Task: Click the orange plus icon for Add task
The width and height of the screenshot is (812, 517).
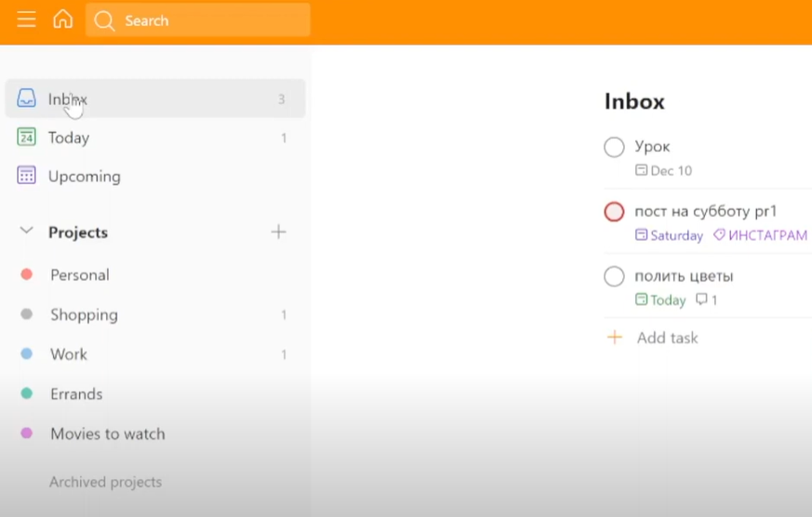Action: [x=615, y=338]
